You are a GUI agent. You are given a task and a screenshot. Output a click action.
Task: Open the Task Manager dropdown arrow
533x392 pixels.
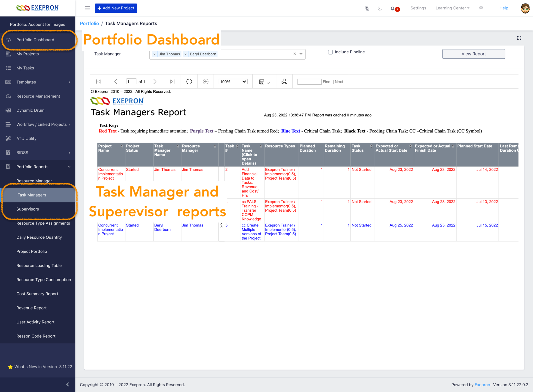[x=301, y=54]
